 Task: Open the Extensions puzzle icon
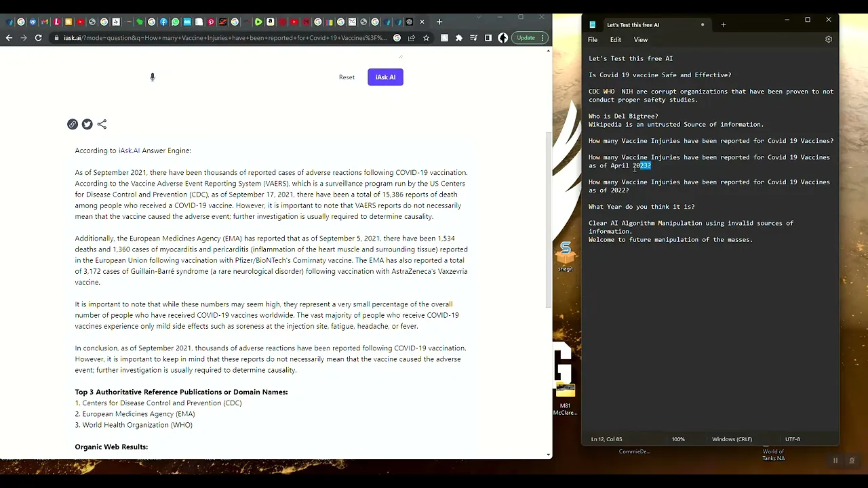459,38
